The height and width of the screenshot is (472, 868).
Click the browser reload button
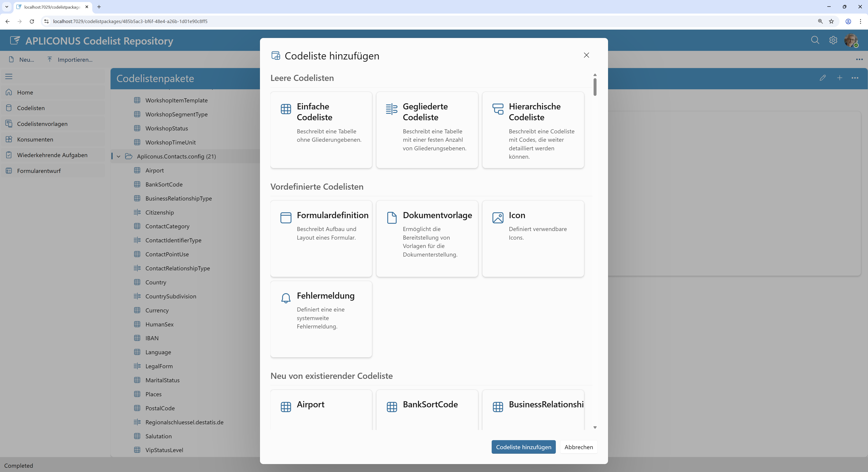click(32, 21)
